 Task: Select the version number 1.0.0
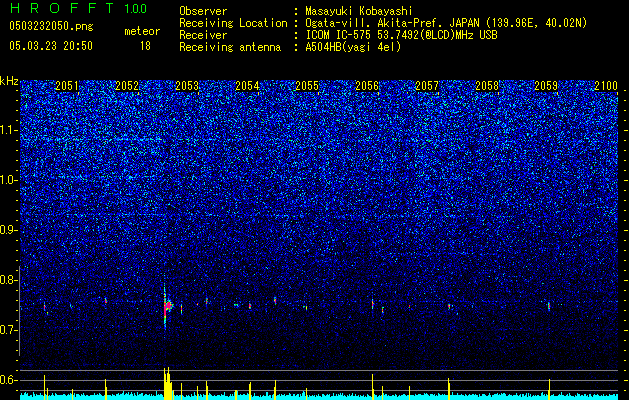[x=136, y=8]
